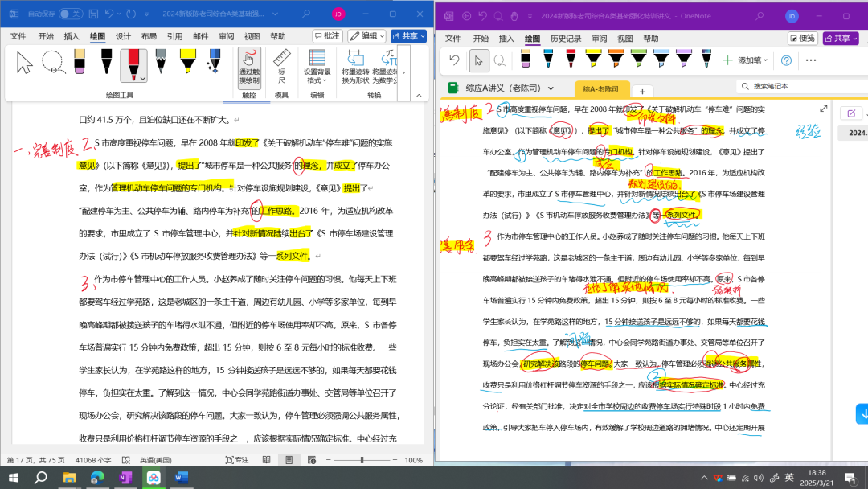Expand 综应A讲义 notebook dropdown

(551, 88)
